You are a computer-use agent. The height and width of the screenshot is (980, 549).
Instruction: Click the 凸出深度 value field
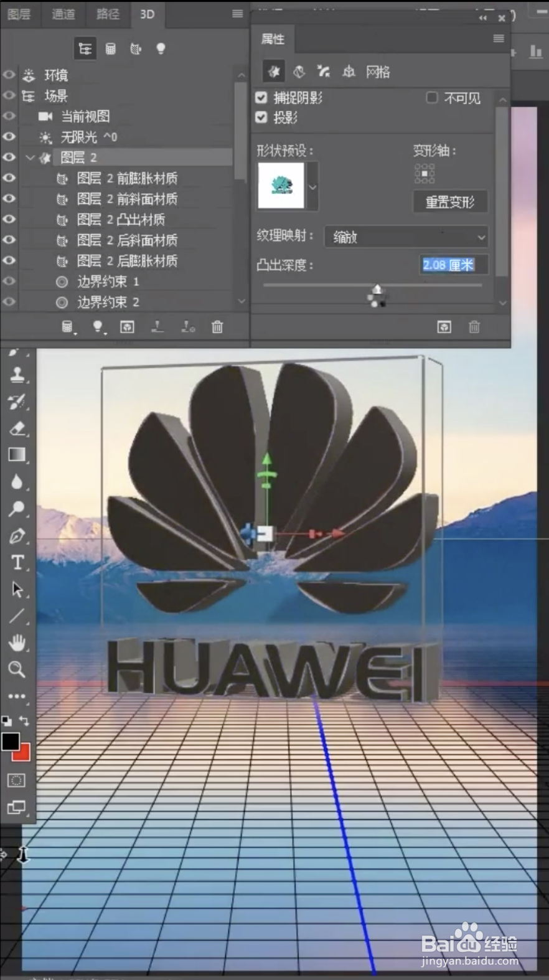[454, 265]
